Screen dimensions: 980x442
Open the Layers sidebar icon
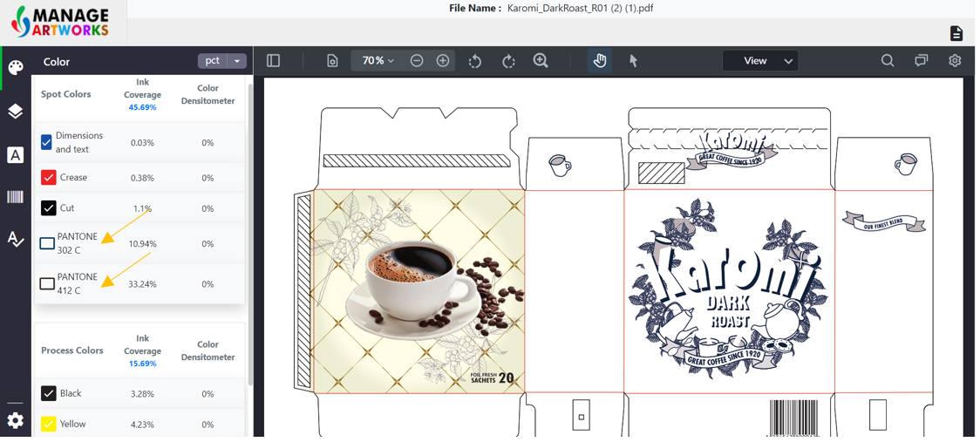click(x=16, y=112)
